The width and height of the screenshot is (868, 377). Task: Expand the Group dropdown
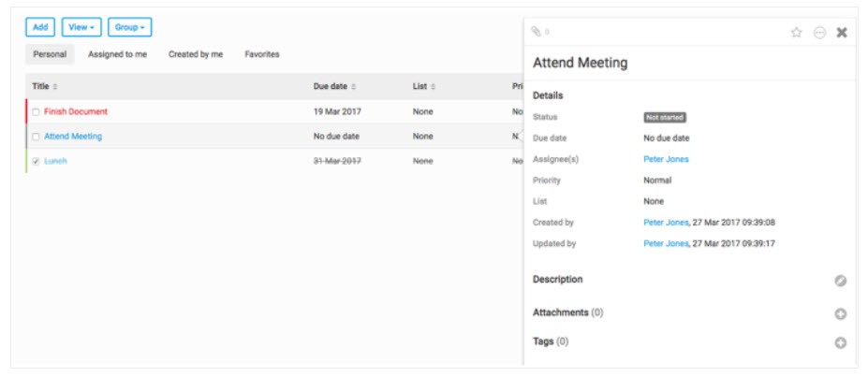129,27
